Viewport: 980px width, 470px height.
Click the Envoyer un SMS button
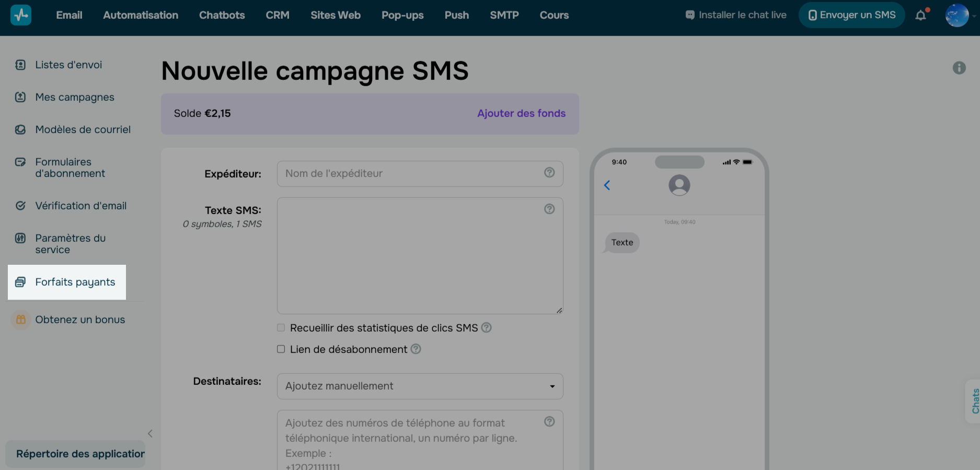click(852, 15)
